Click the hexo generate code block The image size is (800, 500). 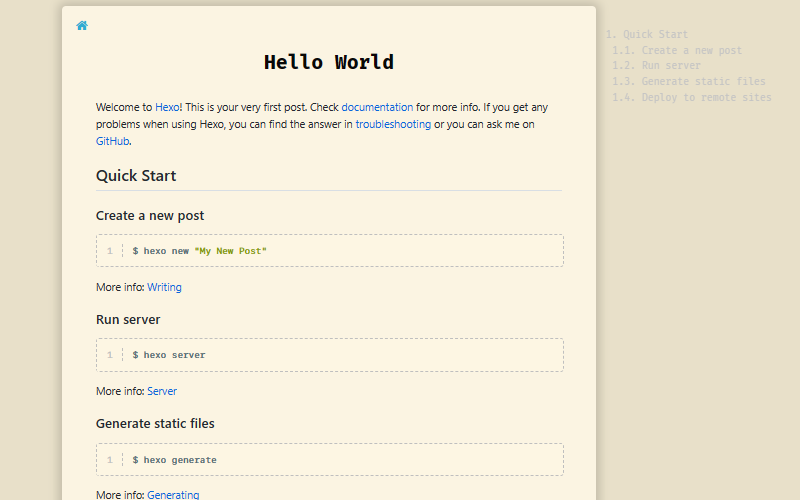coord(329,460)
